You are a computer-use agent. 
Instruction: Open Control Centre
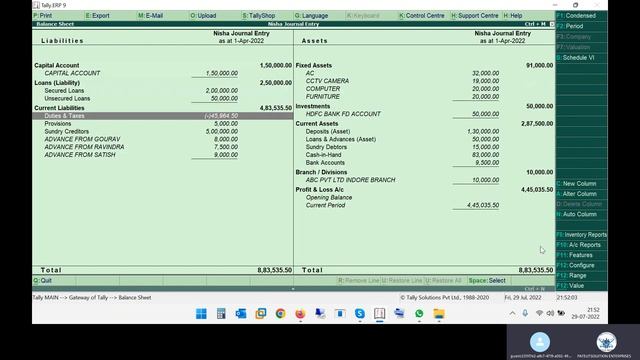tap(422, 16)
